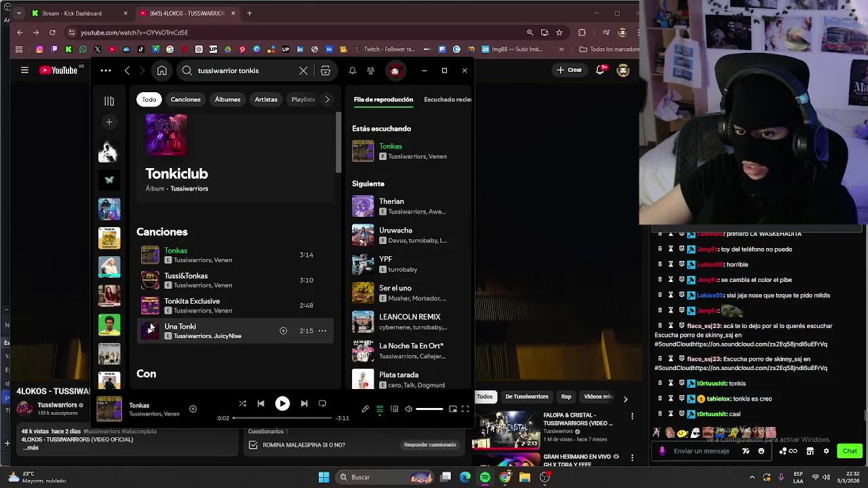
Task: Go to Spotify Home
Action: (x=161, y=70)
